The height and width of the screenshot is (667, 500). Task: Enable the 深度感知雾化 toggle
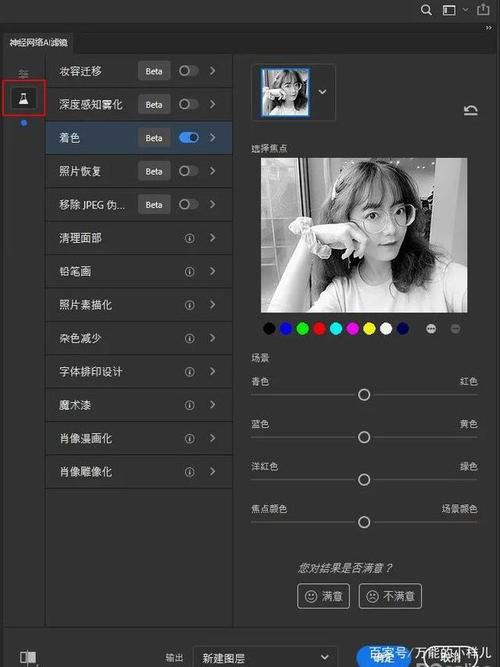(x=189, y=104)
